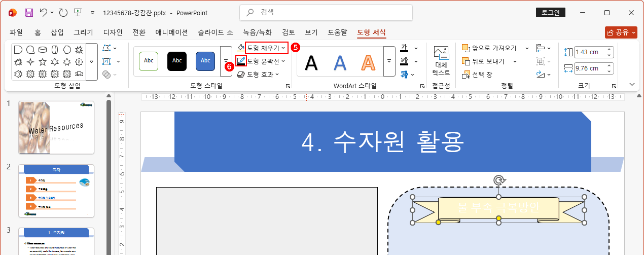Screen dimensions: 644x255
Task: Open the 크기 dialog launcher
Action: click(614, 87)
